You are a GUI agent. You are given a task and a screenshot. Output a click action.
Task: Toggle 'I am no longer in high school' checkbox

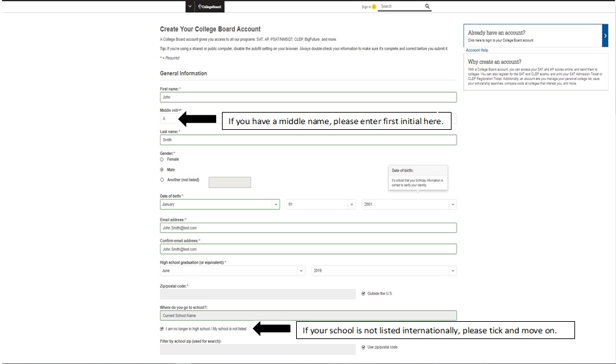click(x=162, y=329)
